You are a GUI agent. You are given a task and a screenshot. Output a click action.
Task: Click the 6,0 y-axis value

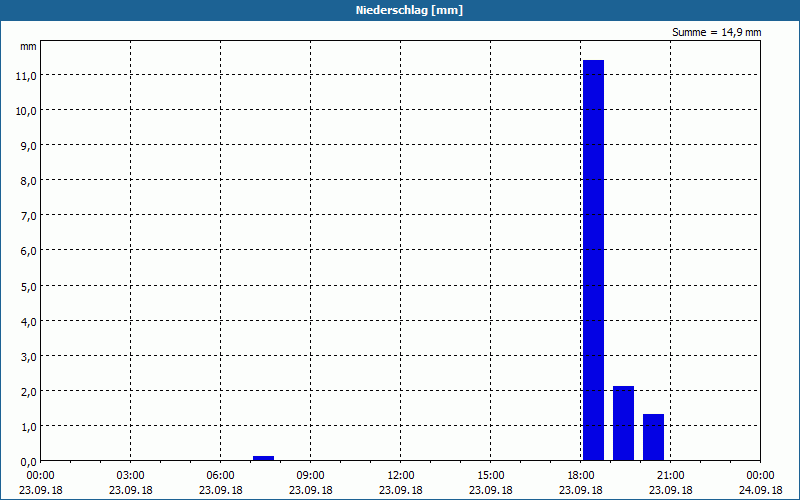(x=28, y=251)
